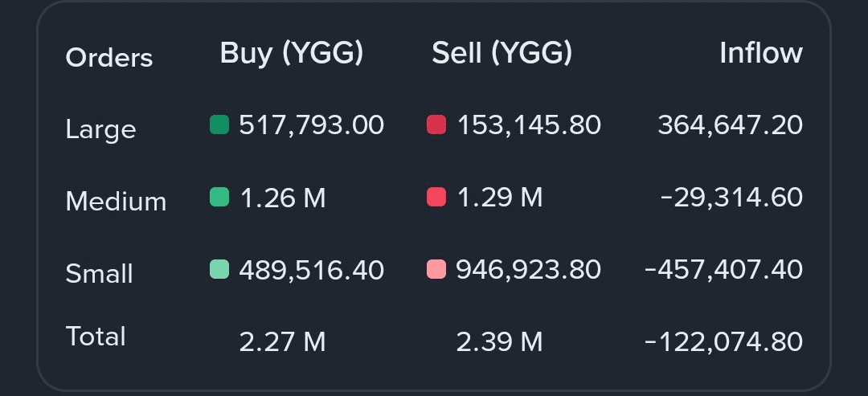Select the Medium row label

point(117,202)
